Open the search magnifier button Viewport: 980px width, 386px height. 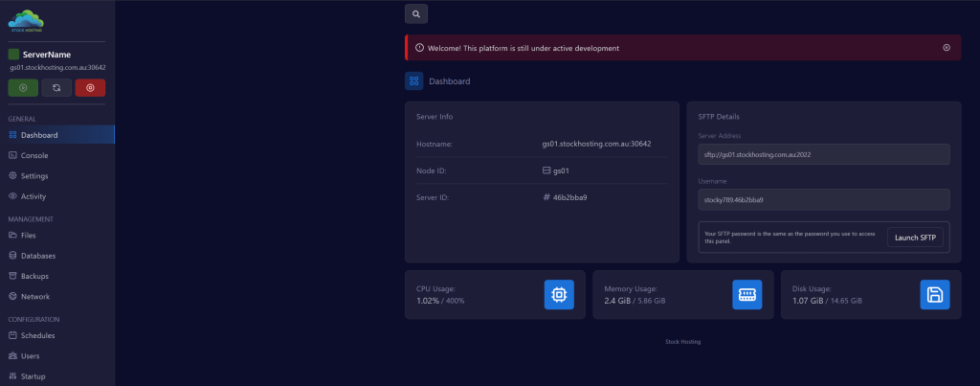(416, 14)
